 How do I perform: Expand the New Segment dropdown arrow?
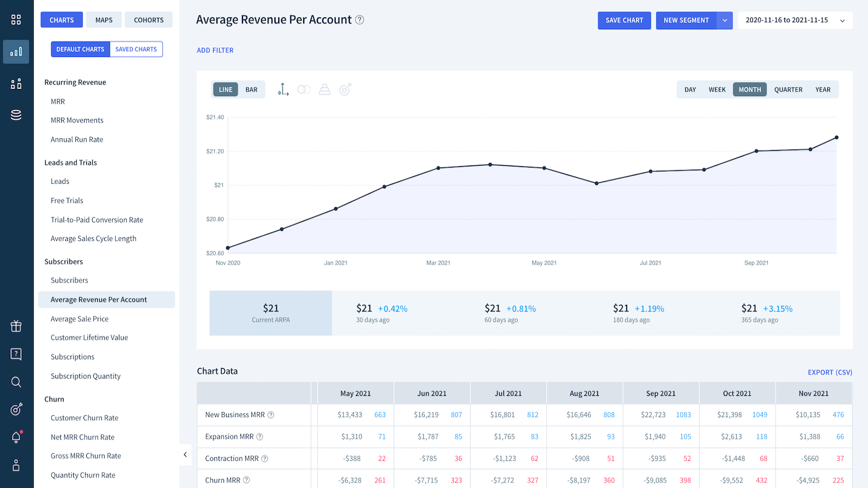(x=725, y=21)
